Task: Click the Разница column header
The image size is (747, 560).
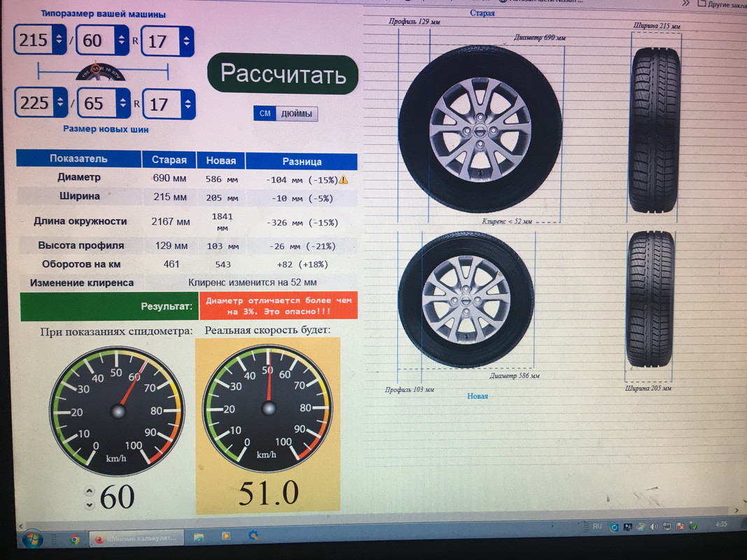Action: click(302, 162)
